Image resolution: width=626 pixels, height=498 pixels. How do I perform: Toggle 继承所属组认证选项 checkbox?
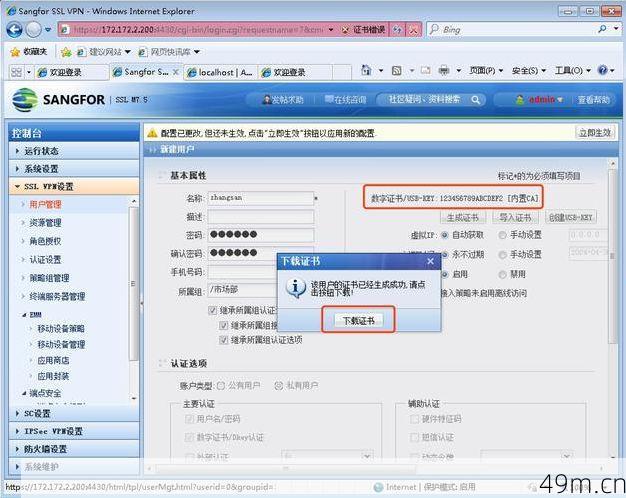pyautogui.click(x=224, y=340)
